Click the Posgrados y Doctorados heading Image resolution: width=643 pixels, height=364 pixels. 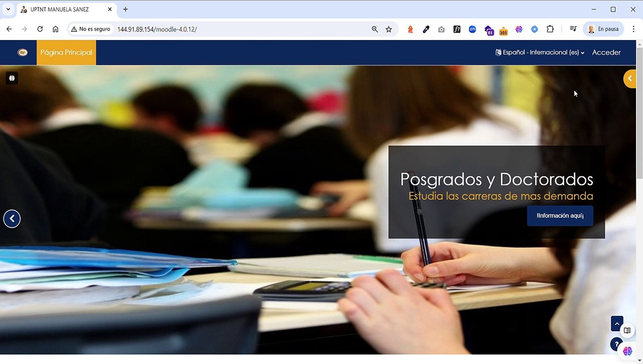coord(496,179)
